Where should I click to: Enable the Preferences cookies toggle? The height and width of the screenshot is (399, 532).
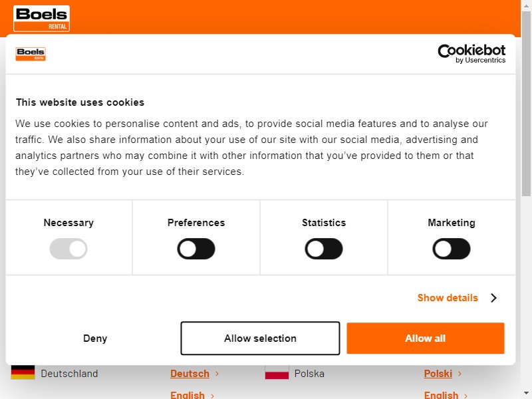(196, 249)
